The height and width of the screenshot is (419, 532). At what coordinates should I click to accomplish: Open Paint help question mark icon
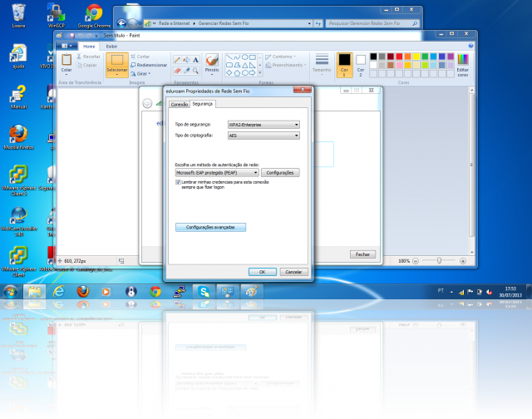pyautogui.click(x=470, y=46)
